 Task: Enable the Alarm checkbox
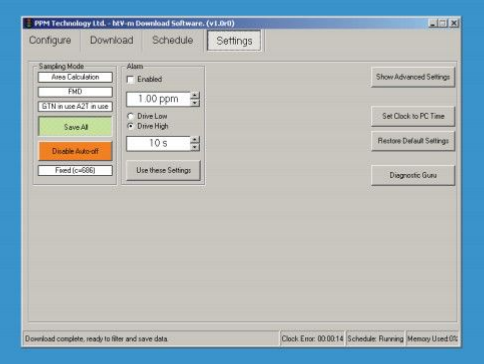pyautogui.click(x=131, y=80)
